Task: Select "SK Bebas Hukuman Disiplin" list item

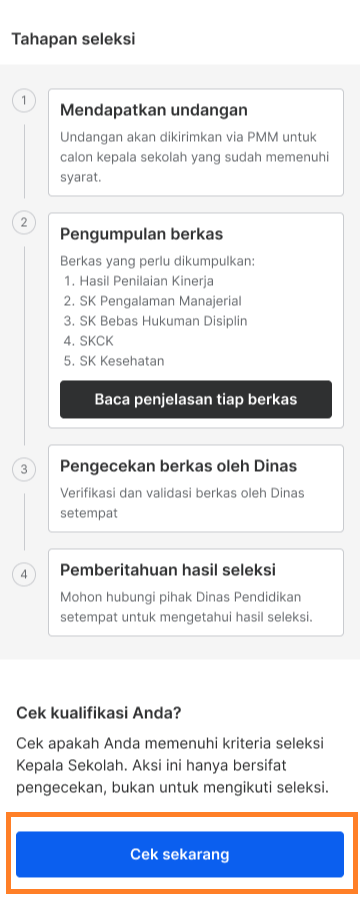Action: click(x=156, y=321)
